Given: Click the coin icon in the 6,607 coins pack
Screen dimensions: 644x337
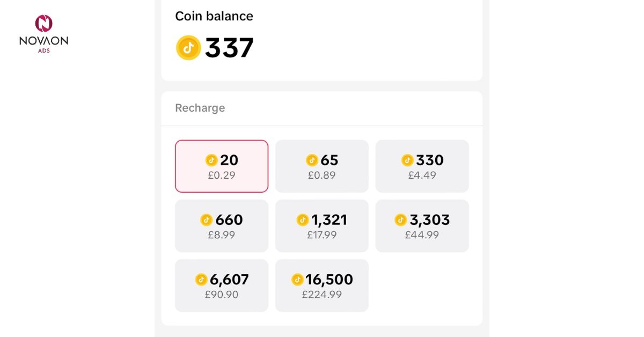Looking at the screenshot, I should 201,280.
